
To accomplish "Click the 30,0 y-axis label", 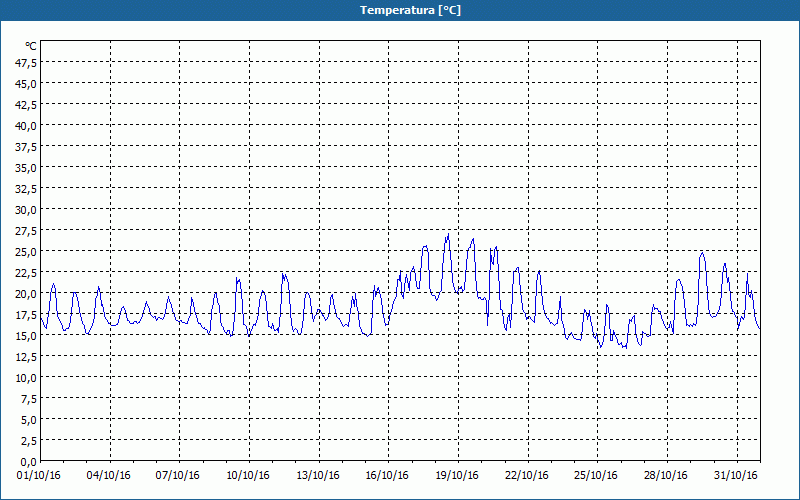I will tap(27, 210).
